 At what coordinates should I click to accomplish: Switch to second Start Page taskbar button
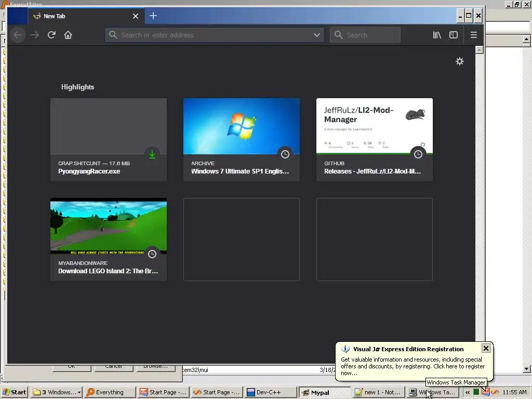[x=217, y=392]
